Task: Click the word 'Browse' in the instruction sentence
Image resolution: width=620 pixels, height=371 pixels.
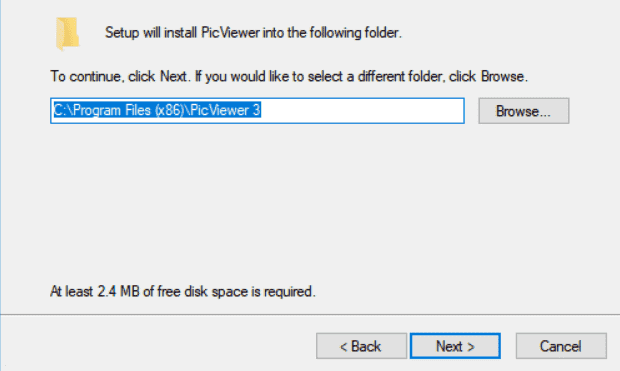Action: tap(502, 76)
